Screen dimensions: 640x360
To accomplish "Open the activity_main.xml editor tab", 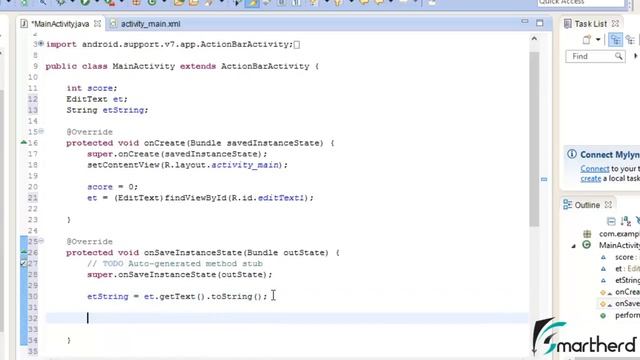I will pyautogui.click(x=150, y=24).
